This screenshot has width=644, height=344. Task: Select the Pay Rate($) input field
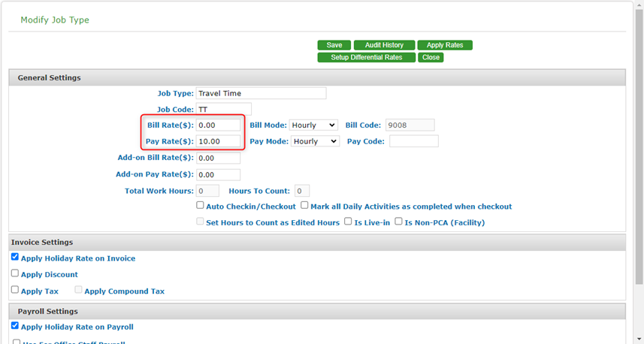(218, 141)
